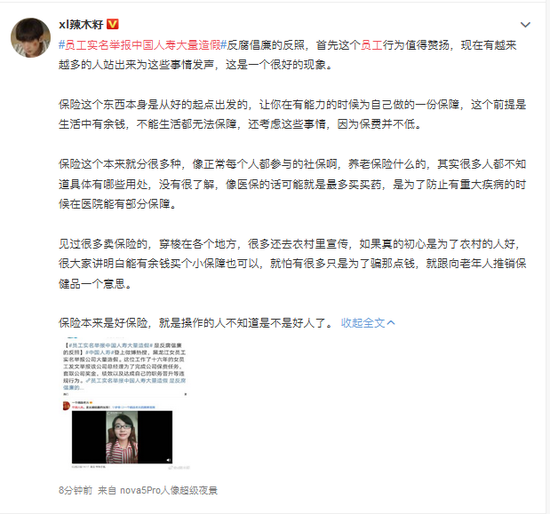Click the red round avatar inside the attached image
This screenshot has width=550, height=514.
(66, 406)
